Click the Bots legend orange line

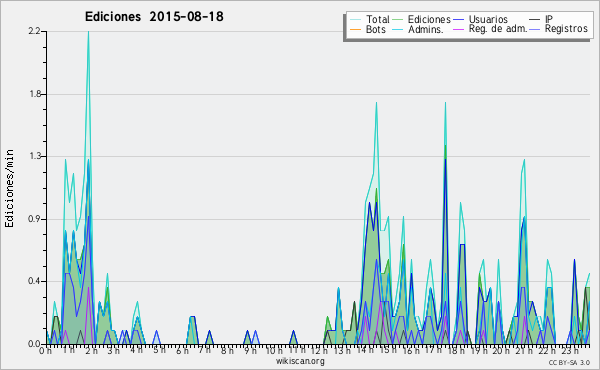(355, 29)
